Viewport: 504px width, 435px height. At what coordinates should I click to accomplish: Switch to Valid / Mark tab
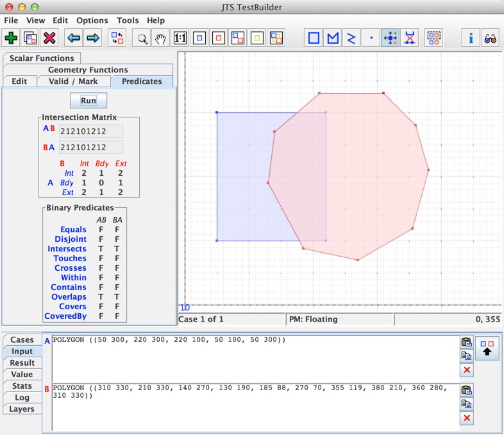point(73,81)
